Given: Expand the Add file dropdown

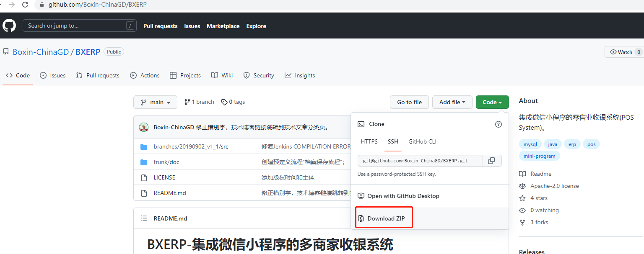Looking at the screenshot, I should point(452,102).
